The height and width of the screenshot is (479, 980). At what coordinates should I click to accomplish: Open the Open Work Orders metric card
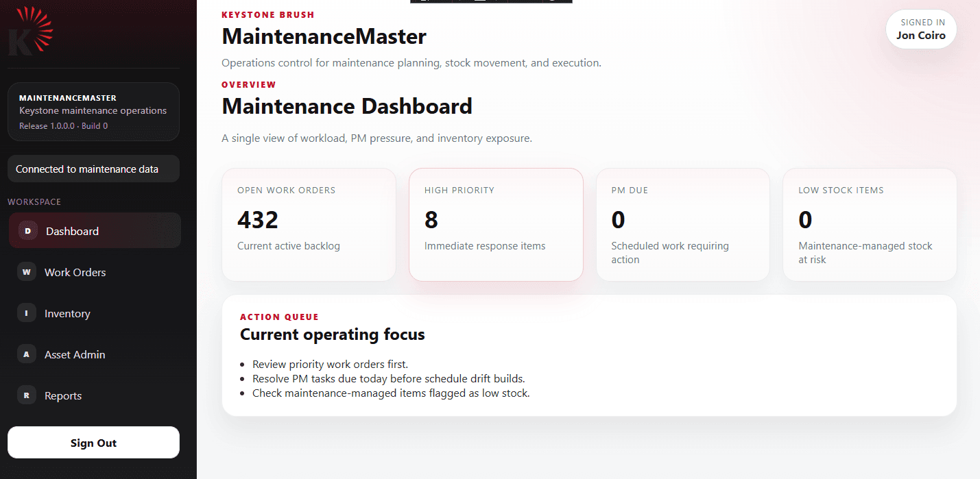pyautogui.click(x=309, y=224)
